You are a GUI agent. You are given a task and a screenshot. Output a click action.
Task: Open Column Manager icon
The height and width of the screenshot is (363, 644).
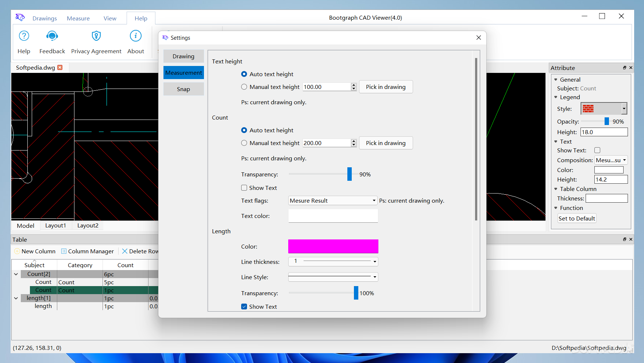[64, 251]
